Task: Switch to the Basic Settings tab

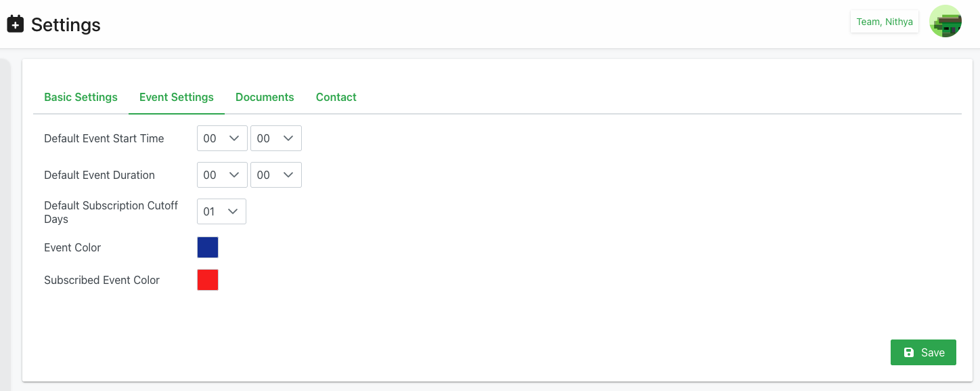Action: (81, 97)
